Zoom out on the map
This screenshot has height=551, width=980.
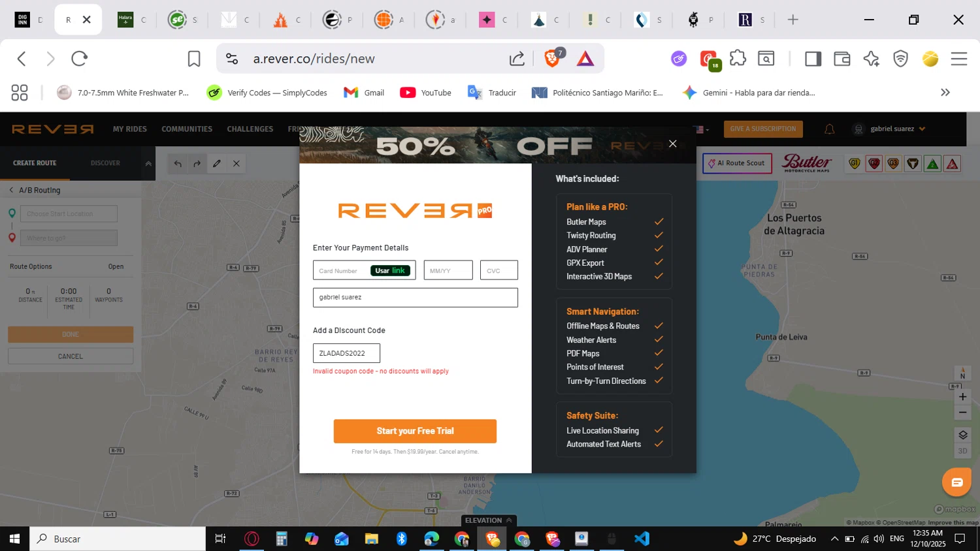962,413
